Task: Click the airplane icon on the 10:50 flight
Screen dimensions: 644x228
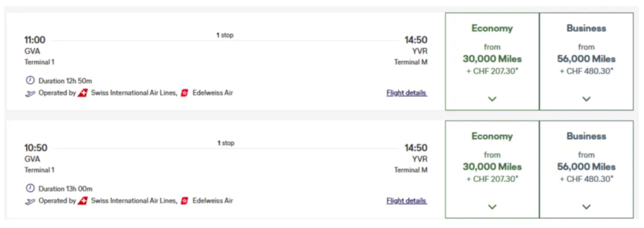Action: 30,202
